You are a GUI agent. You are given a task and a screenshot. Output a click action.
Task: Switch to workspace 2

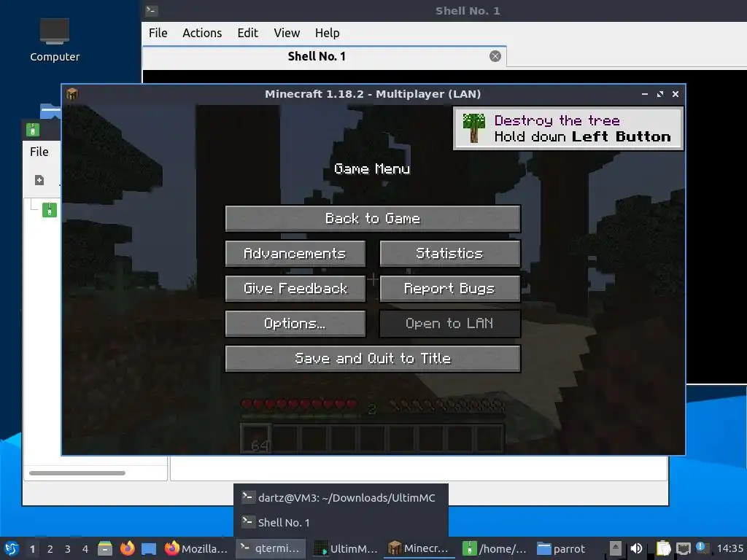point(50,549)
